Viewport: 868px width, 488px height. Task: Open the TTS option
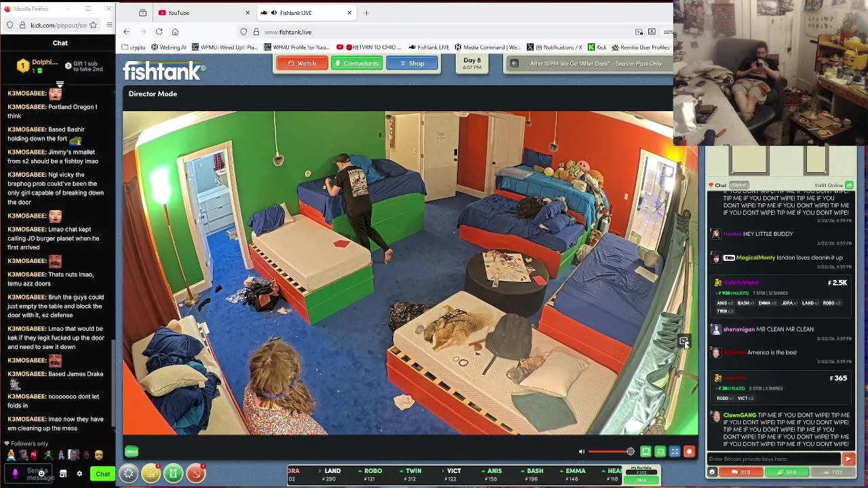[741, 472]
